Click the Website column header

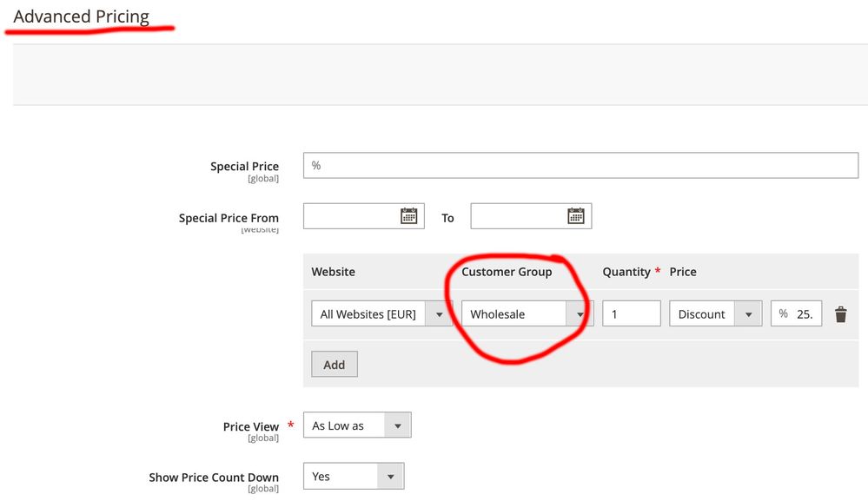334,272
